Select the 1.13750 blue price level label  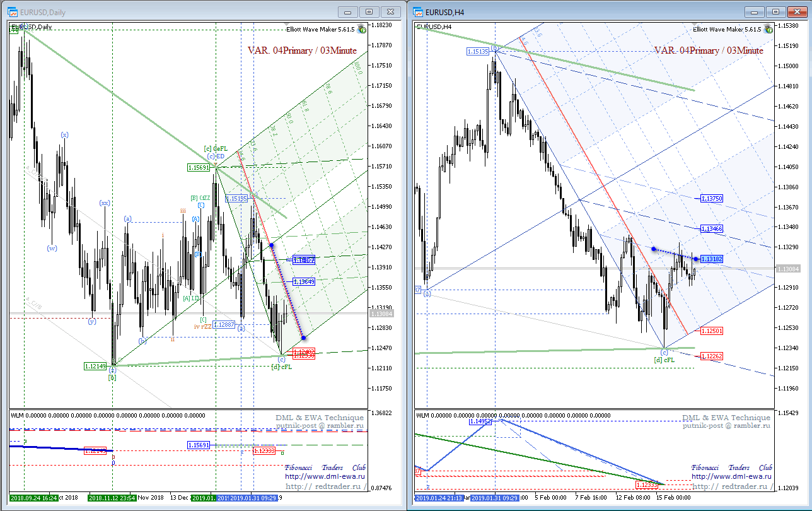pos(711,198)
